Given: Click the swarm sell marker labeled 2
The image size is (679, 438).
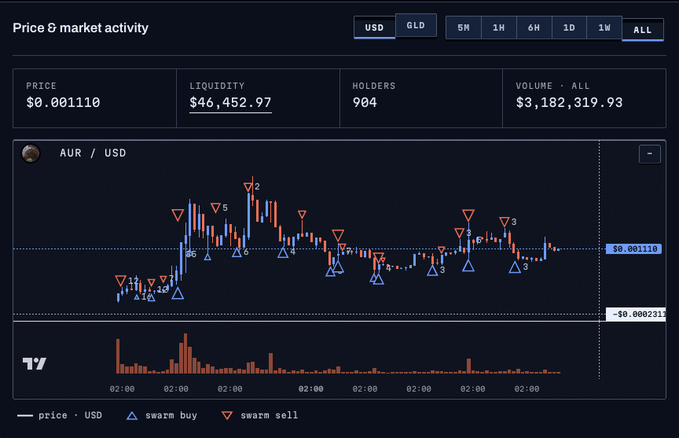Looking at the screenshot, I should click(248, 187).
